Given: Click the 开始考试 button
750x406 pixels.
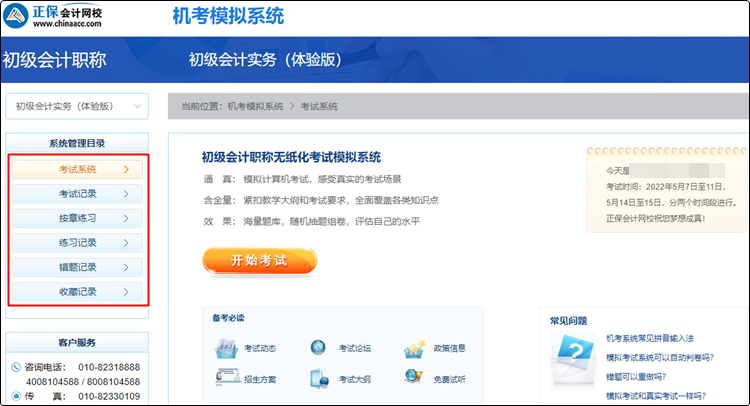Looking at the screenshot, I should pos(260,261).
